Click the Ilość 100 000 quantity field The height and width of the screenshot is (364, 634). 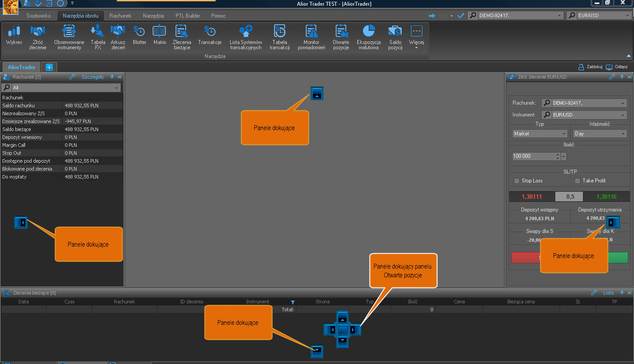[534, 156]
